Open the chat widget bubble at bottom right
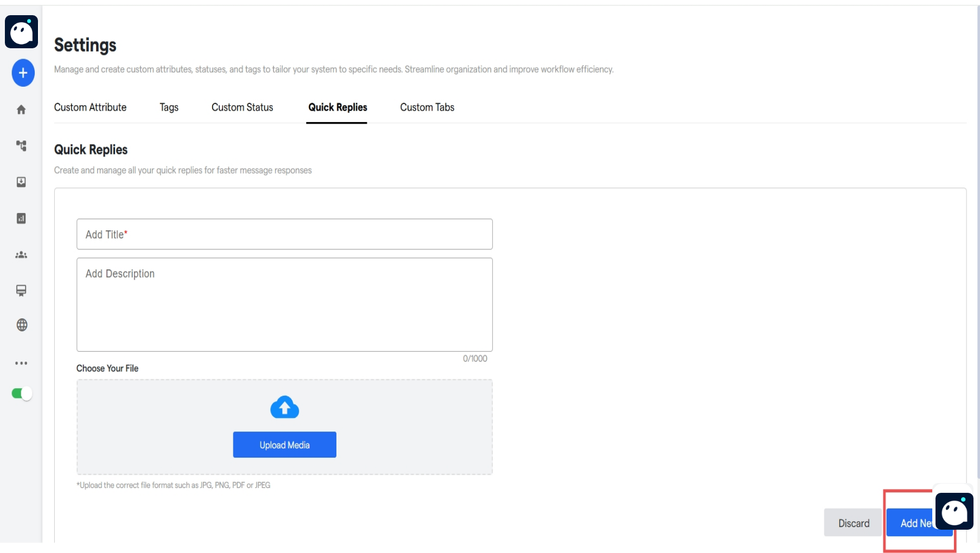 [x=954, y=511]
